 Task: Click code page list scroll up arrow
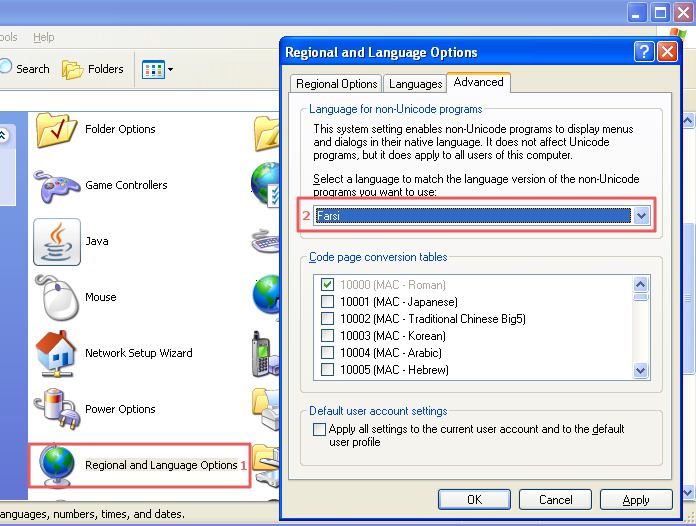pos(641,284)
